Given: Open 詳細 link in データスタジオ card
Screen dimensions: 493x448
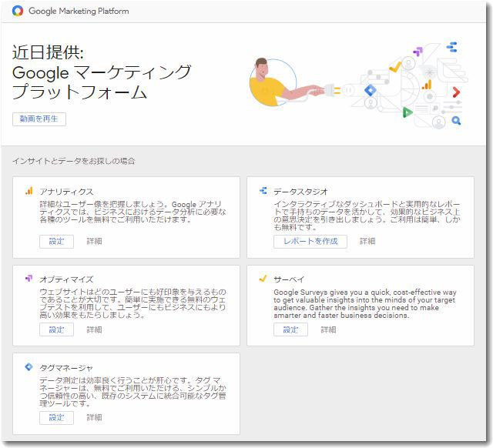Looking at the screenshot, I should point(367,241).
